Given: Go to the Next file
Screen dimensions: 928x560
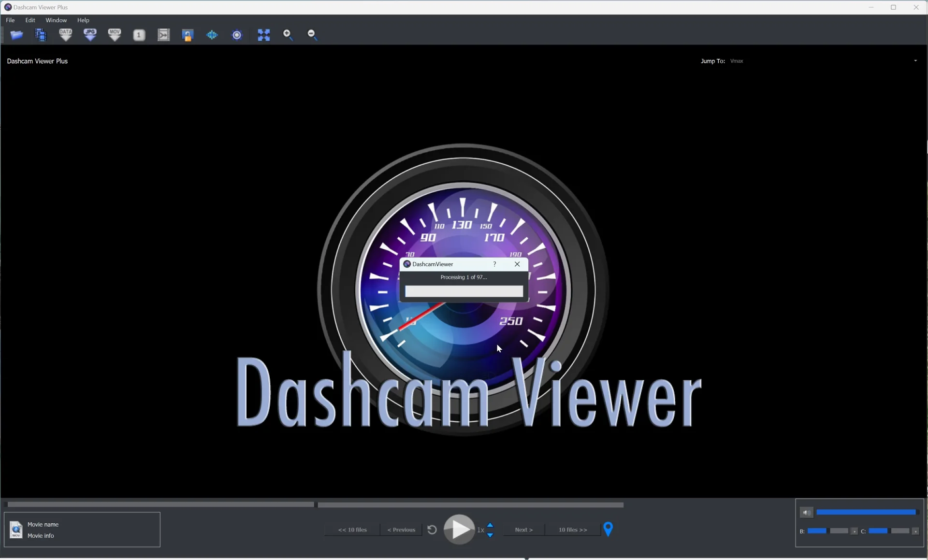Looking at the screenshot, I should (523, 530).
